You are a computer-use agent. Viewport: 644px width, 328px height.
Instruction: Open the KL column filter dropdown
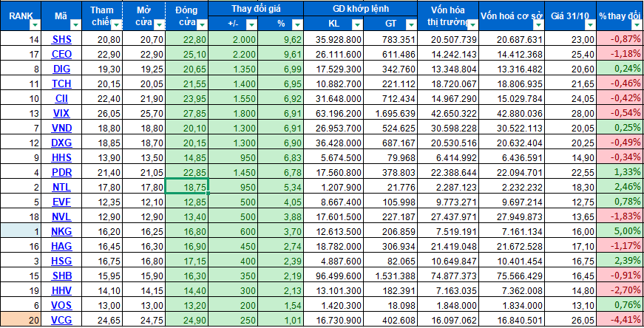pos(357,25)
